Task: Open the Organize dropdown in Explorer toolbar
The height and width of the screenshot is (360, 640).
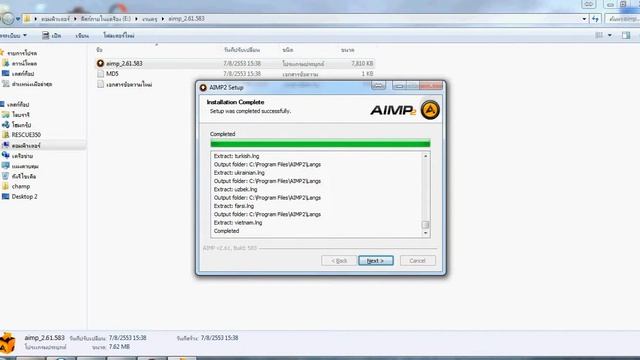Action: click(13, 36)
